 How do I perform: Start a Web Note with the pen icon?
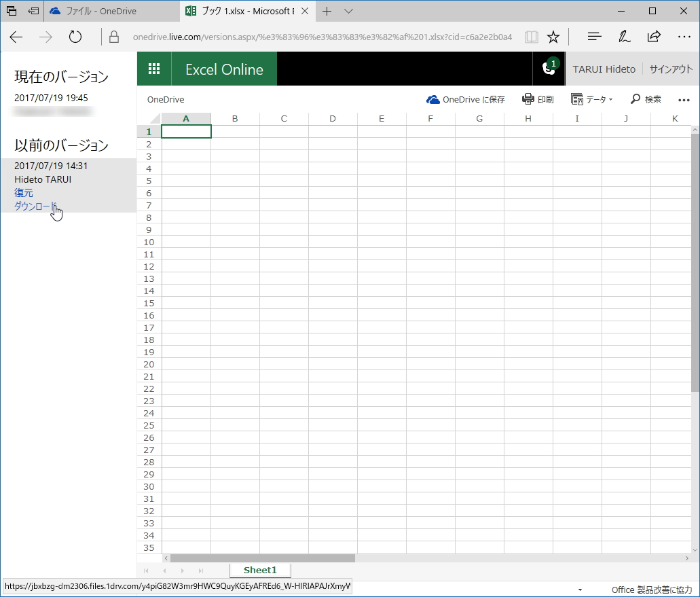(x=624, y=37)
